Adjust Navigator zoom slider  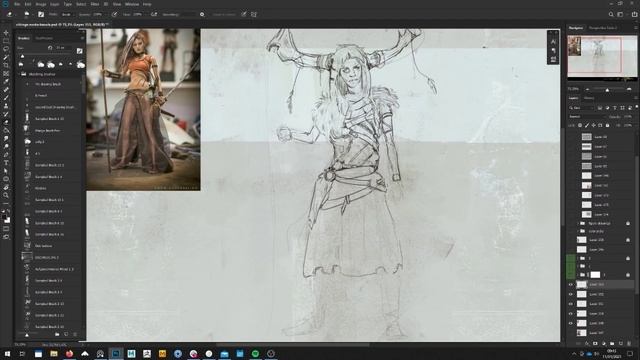coord(607,89)
